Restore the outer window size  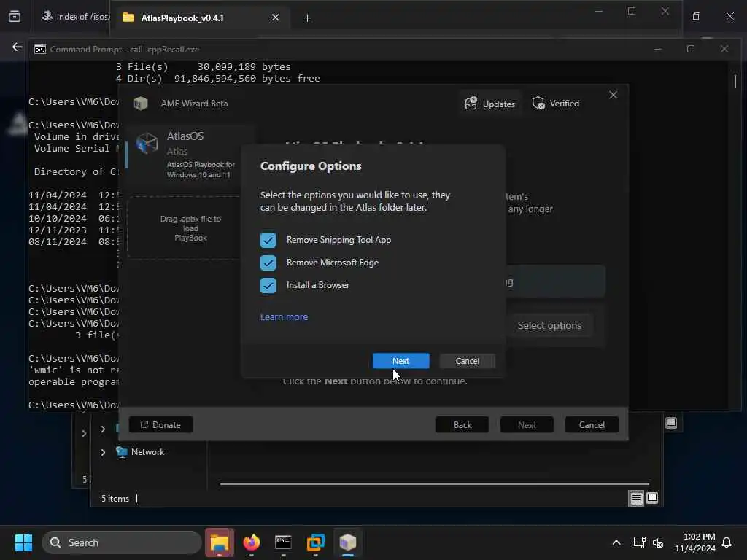697,17
